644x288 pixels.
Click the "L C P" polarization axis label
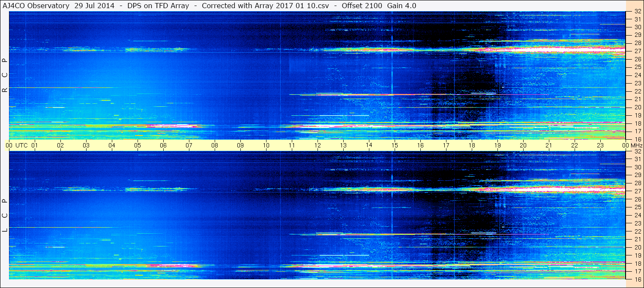point(5,216)
